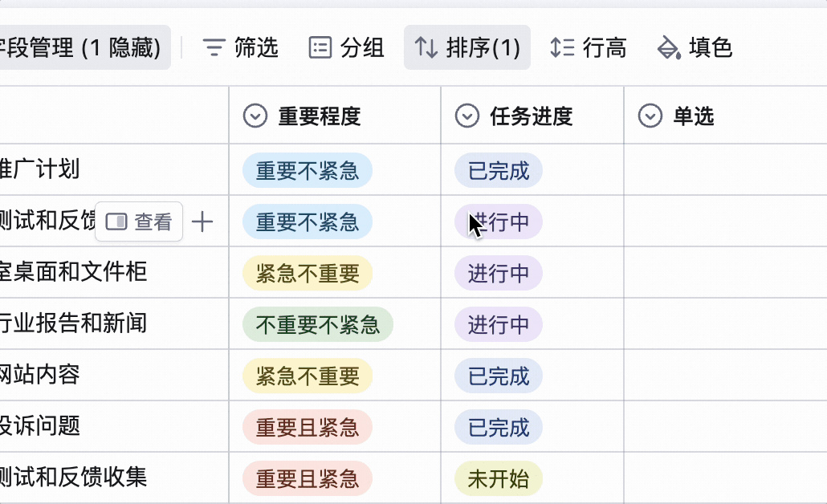Click the 查看 record button
Viewport: 827px width, 504px height.
(139, 222)
